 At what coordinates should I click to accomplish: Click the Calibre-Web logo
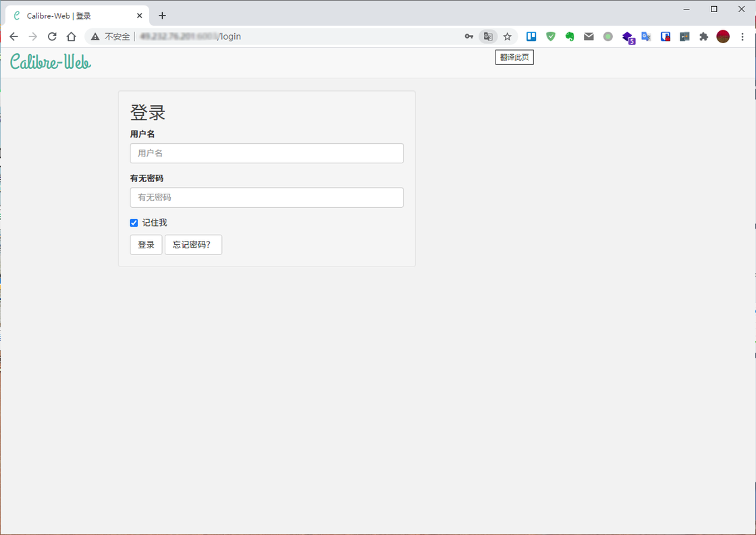[51, 62]
